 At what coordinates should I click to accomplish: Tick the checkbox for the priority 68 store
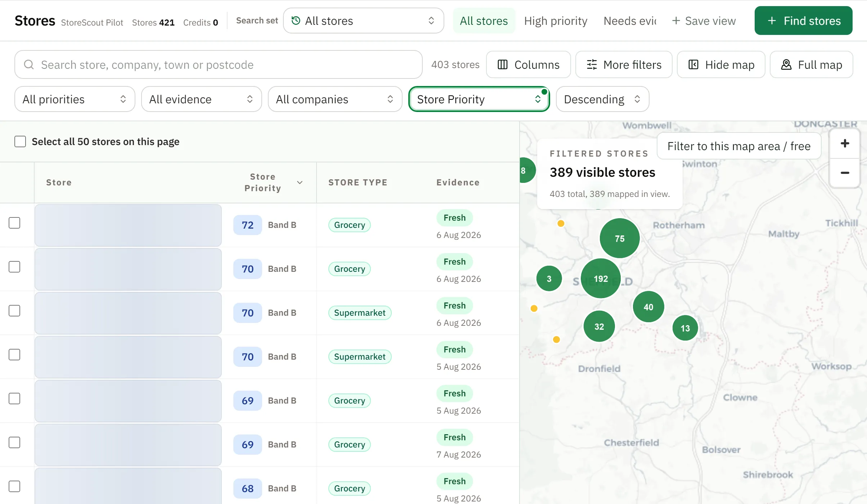[x=14, y=486]
